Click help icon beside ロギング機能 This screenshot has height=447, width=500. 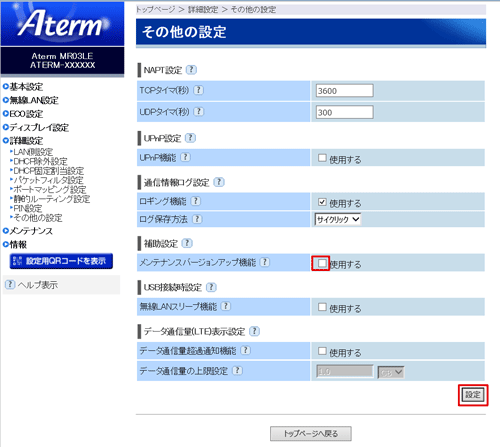pos(196,201)
